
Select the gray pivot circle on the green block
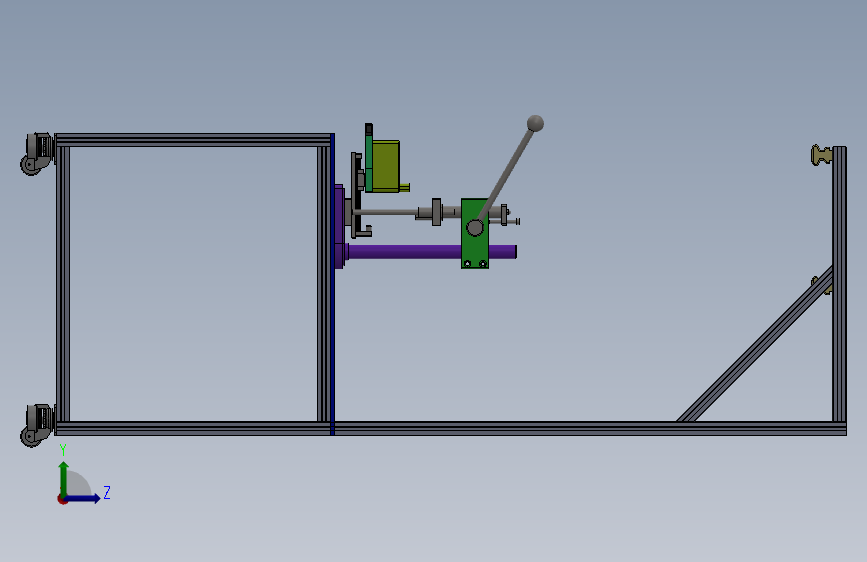pos(475,227)
